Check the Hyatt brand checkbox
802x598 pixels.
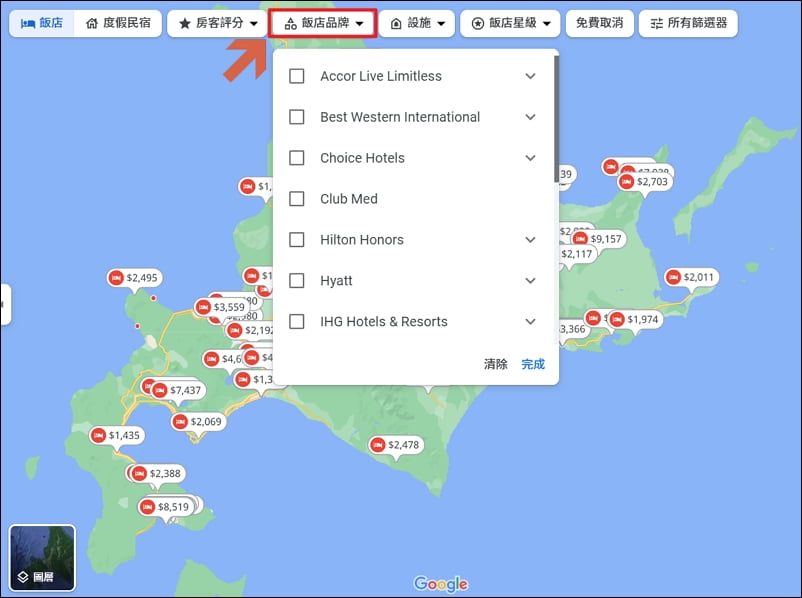tap(297, 281)
